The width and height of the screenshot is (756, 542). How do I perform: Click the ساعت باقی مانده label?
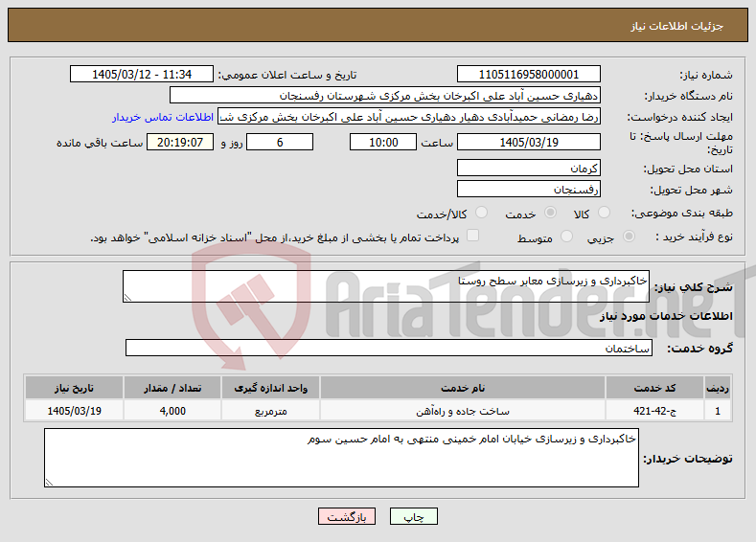tap(100, 143)
